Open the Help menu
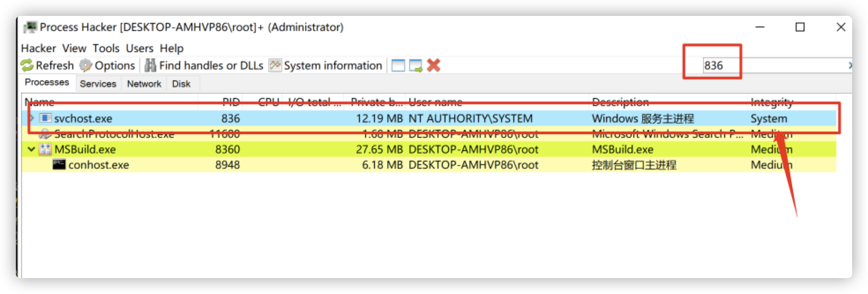Image resolution: width=868 pixels, height=294 pixels. coord(172,48)
